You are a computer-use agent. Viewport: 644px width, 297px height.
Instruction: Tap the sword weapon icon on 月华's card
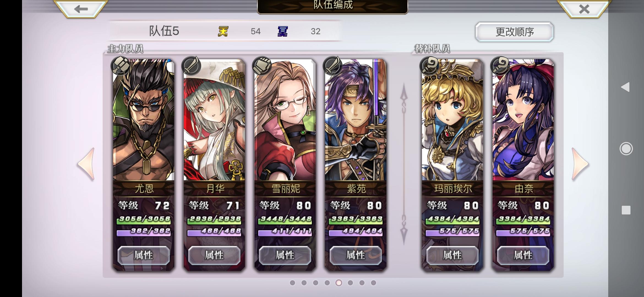191,66
